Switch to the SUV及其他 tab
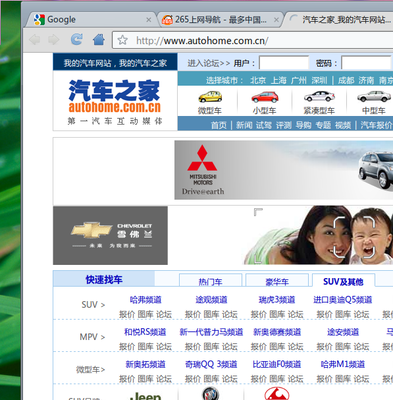Image resolution: width=393 pixels, height=400 pixels. (x=343, y=282)
